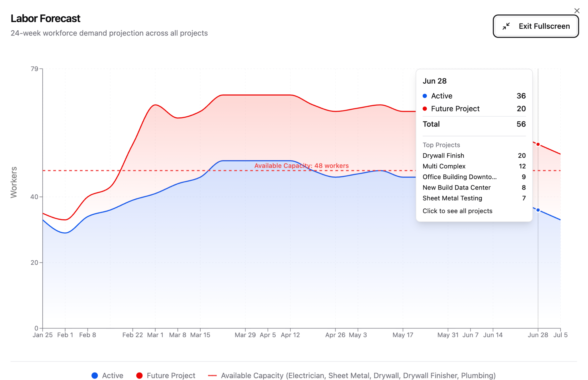Click the blue Active data point at Jun 28

point(538,210)
